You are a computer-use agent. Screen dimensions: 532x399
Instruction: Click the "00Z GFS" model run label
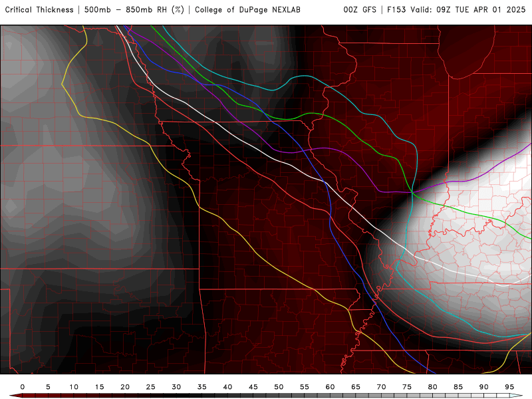tap(360, 10)
